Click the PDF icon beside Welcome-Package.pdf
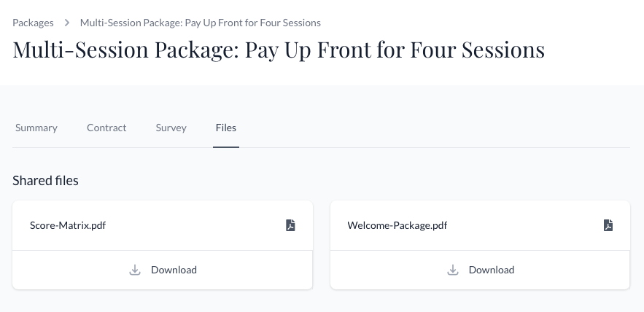This screenshot has height=312, width=644. coord(608,225)
